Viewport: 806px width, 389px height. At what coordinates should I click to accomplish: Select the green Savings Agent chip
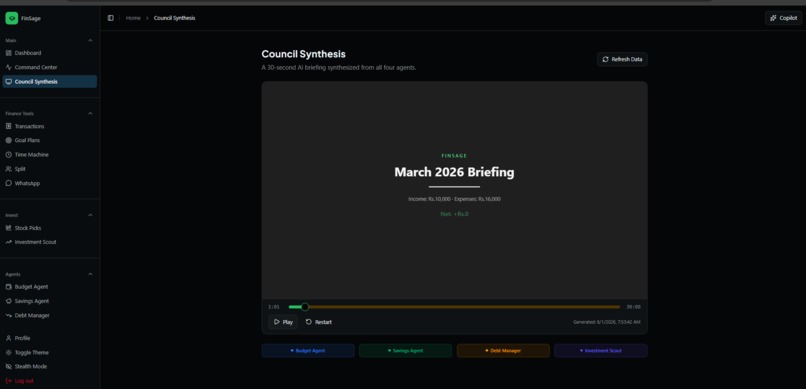pyautogui.click(x=406, y=350)
